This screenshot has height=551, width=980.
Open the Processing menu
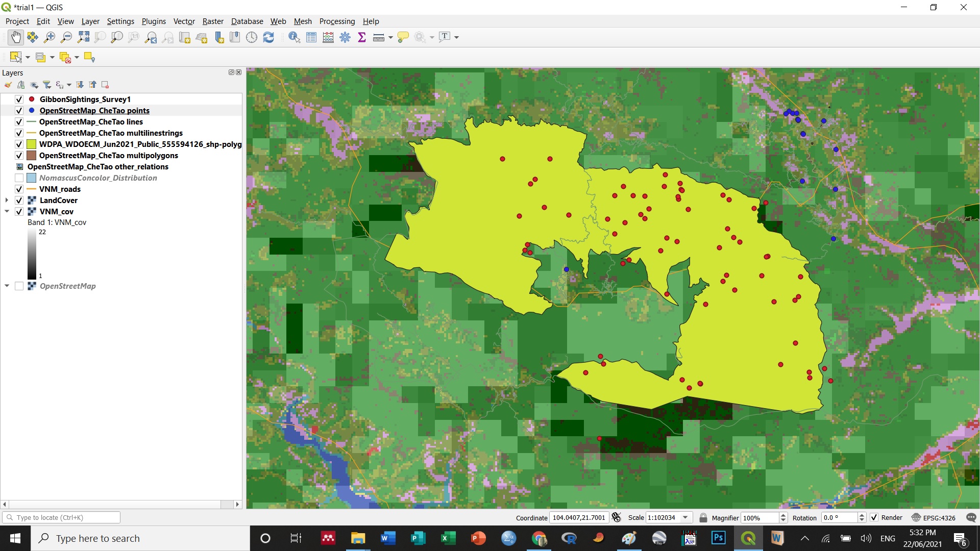(337, 21)
